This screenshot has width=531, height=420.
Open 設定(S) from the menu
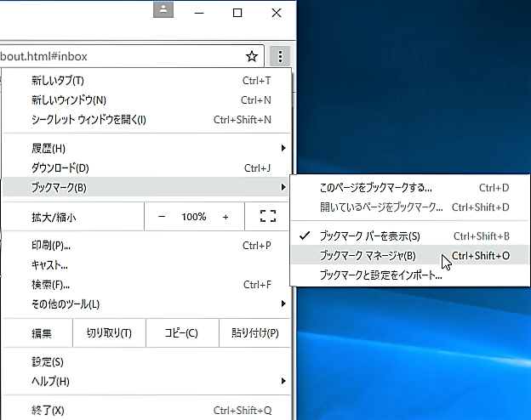[x=146, y=362]
